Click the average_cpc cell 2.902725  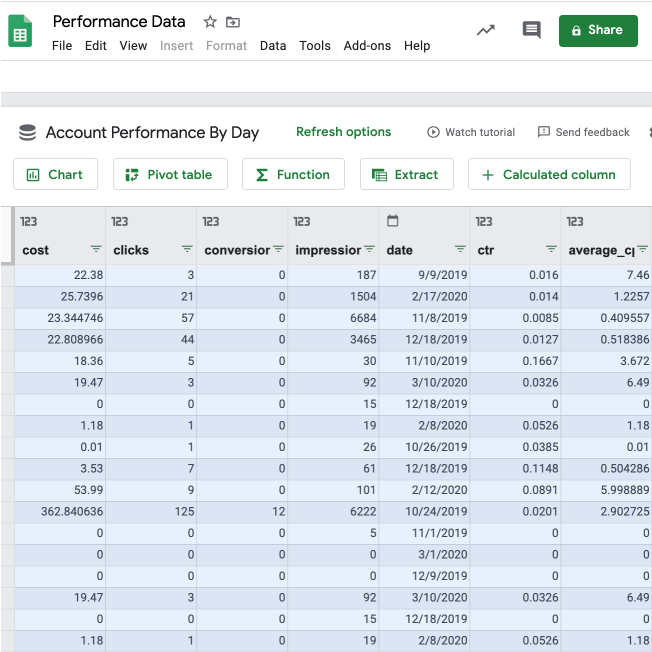coord(606,511)
